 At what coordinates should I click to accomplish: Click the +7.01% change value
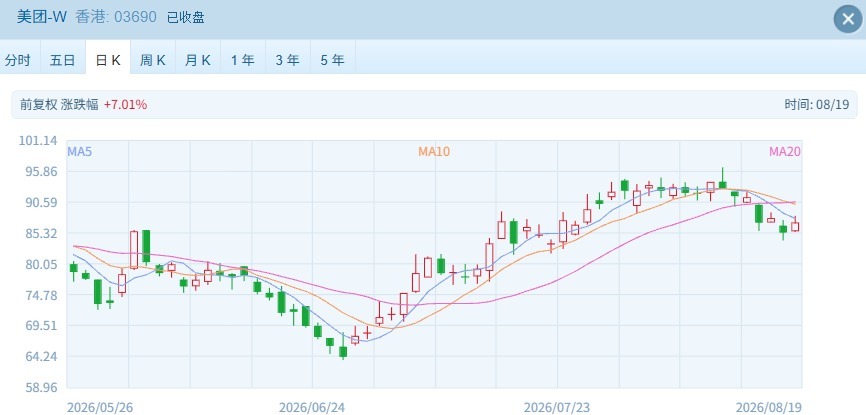pos(125,104)
